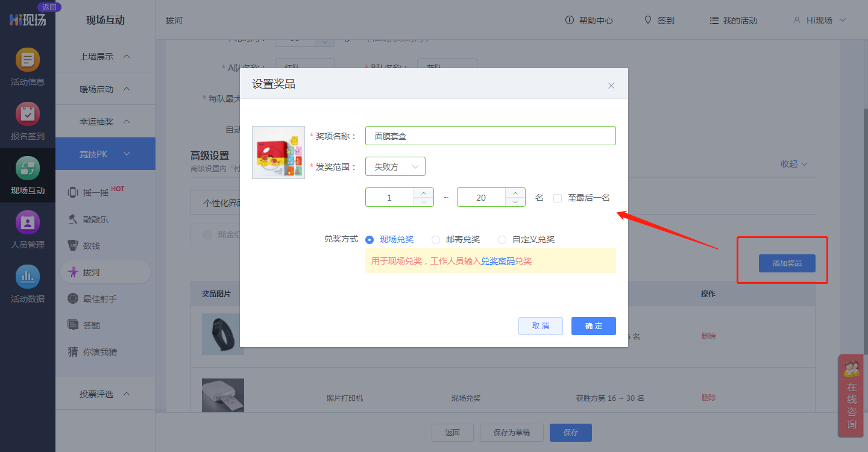The width and height of the screenshot is (868, 452).
Task: Open the 兑奖密码 link
Action: 497,261
